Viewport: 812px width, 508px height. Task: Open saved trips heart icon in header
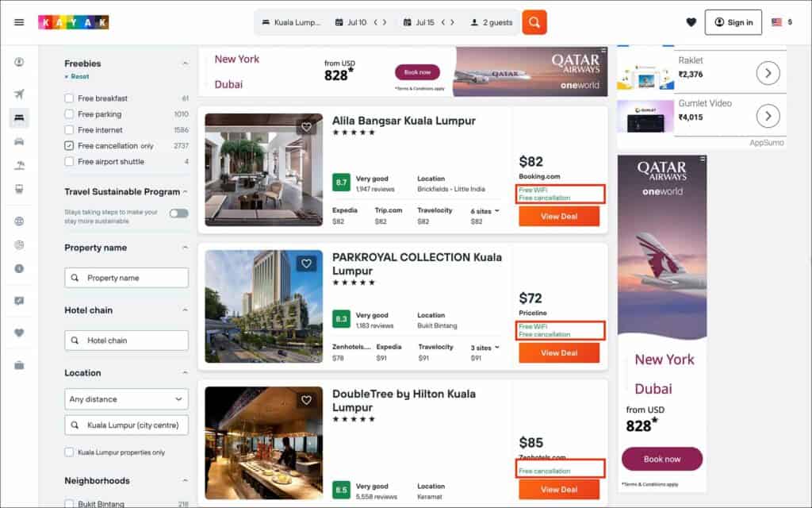(x=691, y=22)
